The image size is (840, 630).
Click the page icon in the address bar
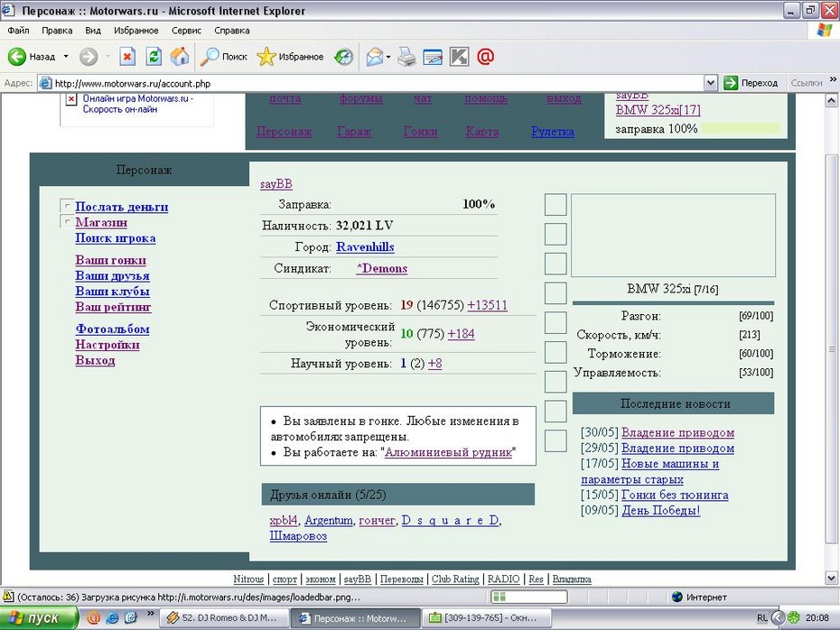(x=46, y=83)
